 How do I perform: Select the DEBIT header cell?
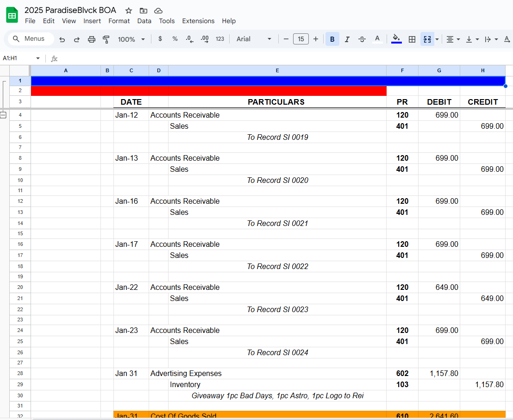point(439,102)
